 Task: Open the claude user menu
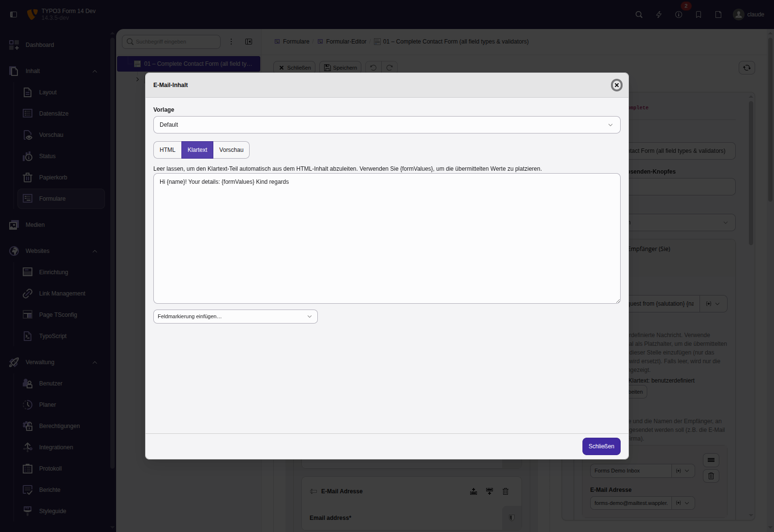pos(749,15)
